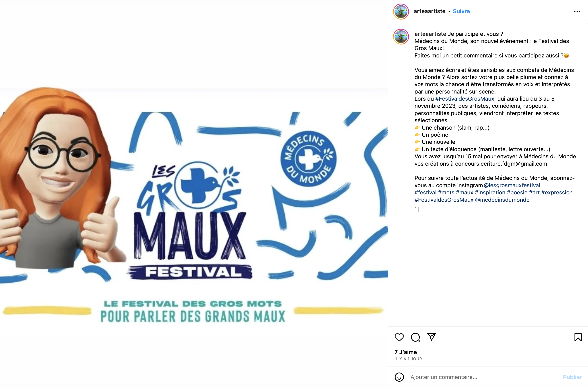The width and height of the screenshot is (588, 387).
Task: Open the @medecinsdumonde mention
Action: pyautogui.click(x=502, y=200)
